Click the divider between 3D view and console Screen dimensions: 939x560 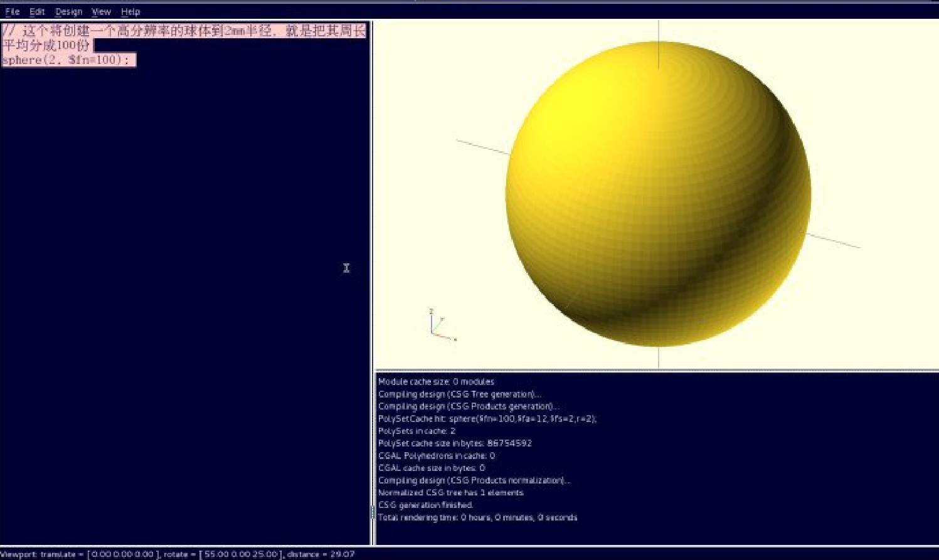[656, 371]
